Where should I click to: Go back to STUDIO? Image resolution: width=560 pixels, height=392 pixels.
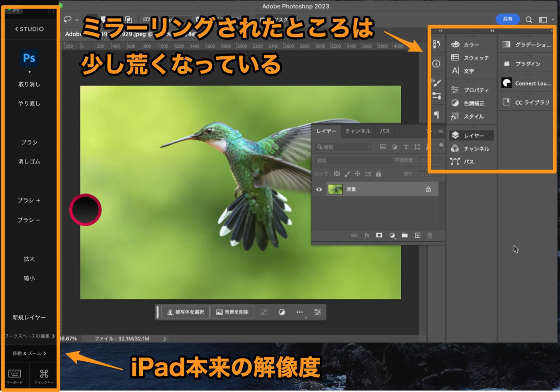click(30, 29)
